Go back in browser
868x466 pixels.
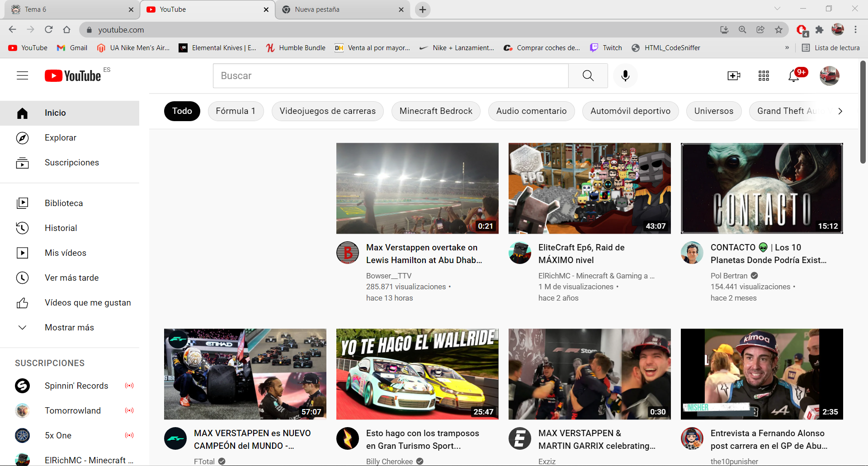(x=12, y=29)
